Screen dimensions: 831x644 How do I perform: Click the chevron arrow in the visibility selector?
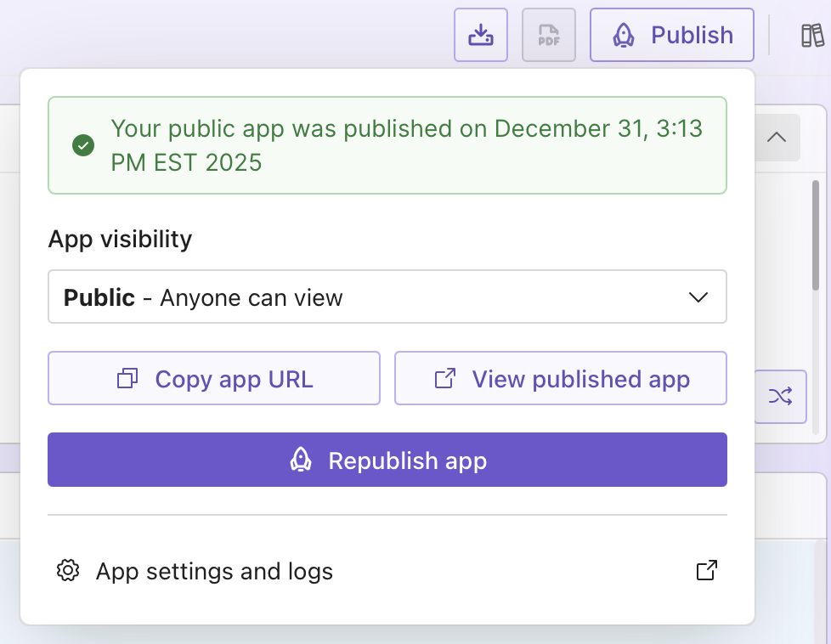[698, 297]
